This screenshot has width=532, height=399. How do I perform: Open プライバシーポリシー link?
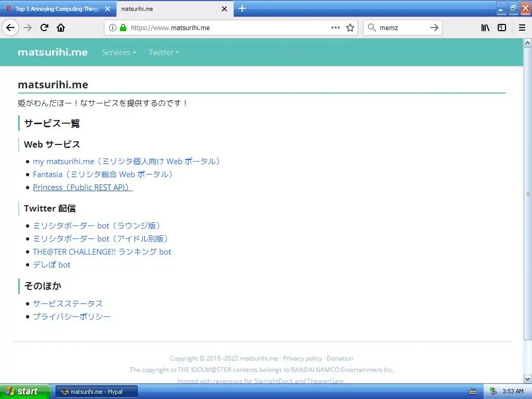(x=72, y=316)
